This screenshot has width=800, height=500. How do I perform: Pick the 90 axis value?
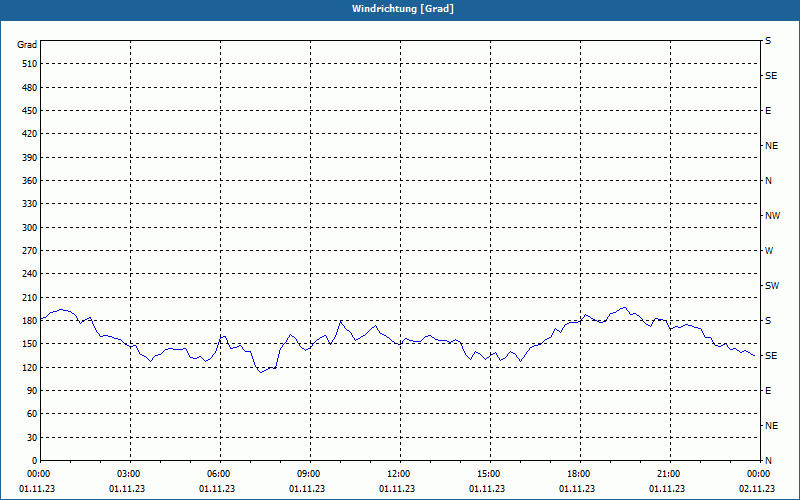32,391
